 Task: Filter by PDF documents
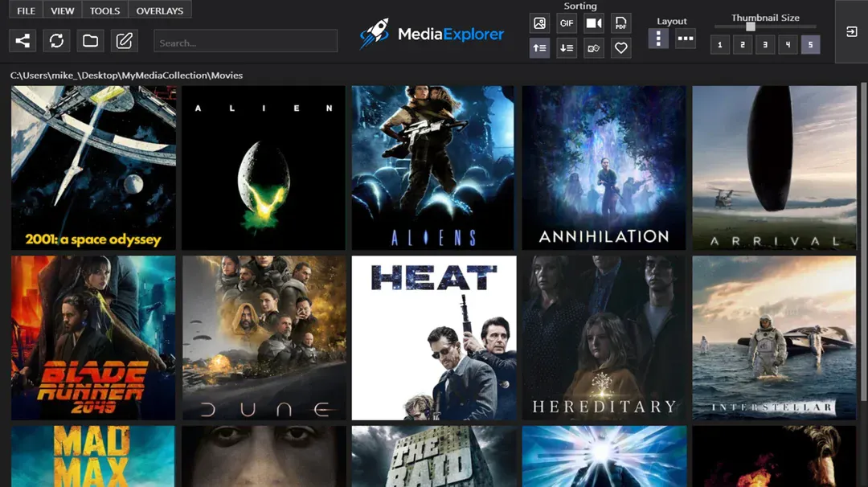click(x=620, y=23)
